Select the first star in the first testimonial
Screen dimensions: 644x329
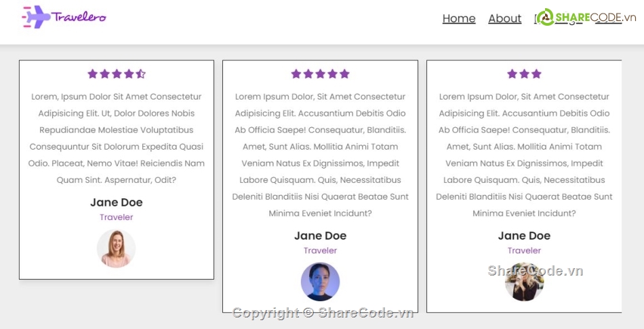pos(93,74)
